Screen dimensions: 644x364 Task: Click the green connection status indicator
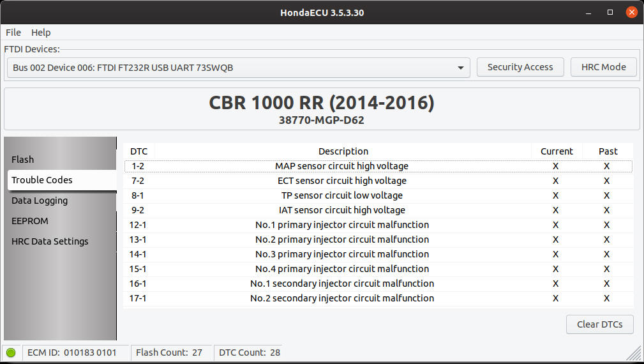click(x=11, y=353)
